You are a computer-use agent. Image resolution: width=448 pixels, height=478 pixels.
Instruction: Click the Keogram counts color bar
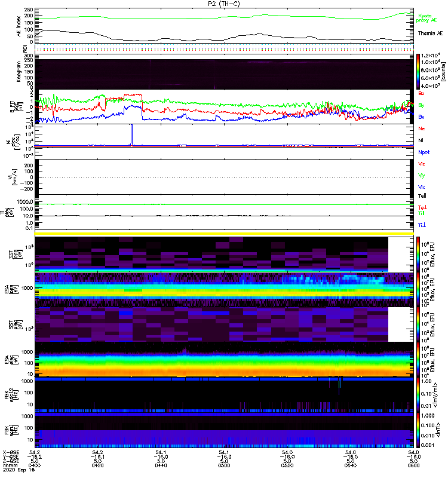(x=418, y=72)
